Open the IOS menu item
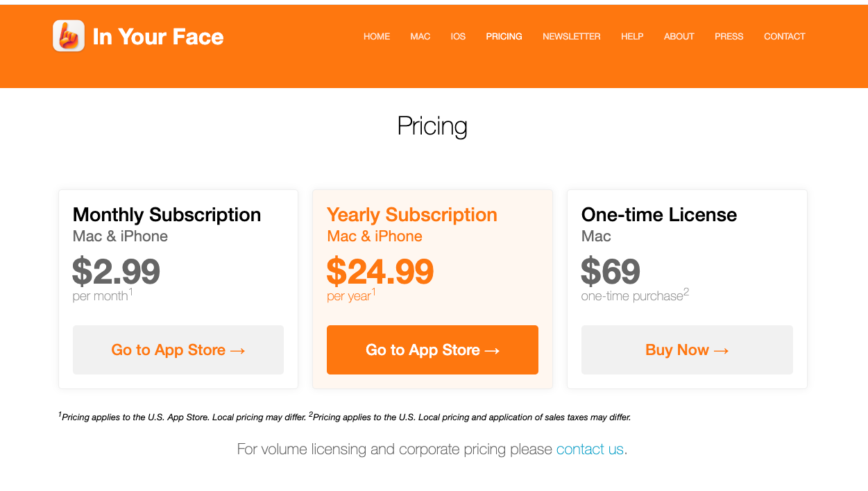Viewport: 868px width, 491px height. tap(458, 37)
